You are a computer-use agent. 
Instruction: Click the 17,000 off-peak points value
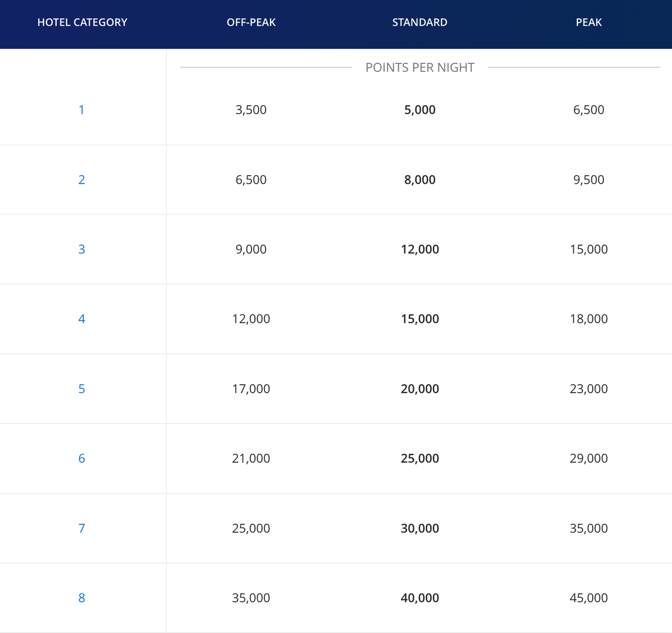(251, 388)
